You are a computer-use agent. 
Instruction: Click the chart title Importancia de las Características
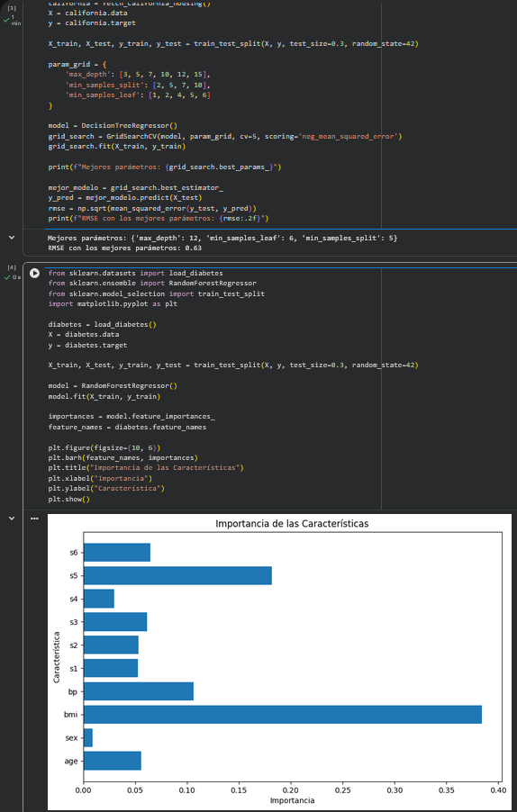(x=292, y=524)
